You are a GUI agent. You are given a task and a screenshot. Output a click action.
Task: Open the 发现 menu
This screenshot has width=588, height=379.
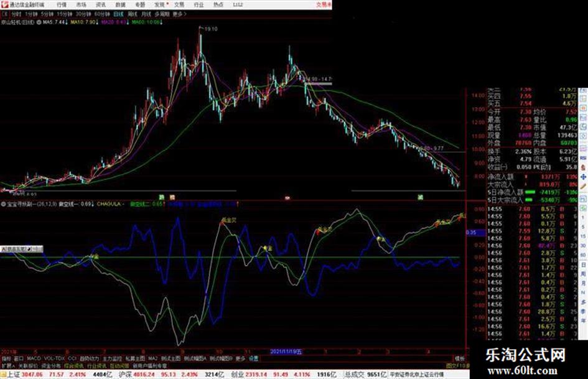click(x=160, y=4)
